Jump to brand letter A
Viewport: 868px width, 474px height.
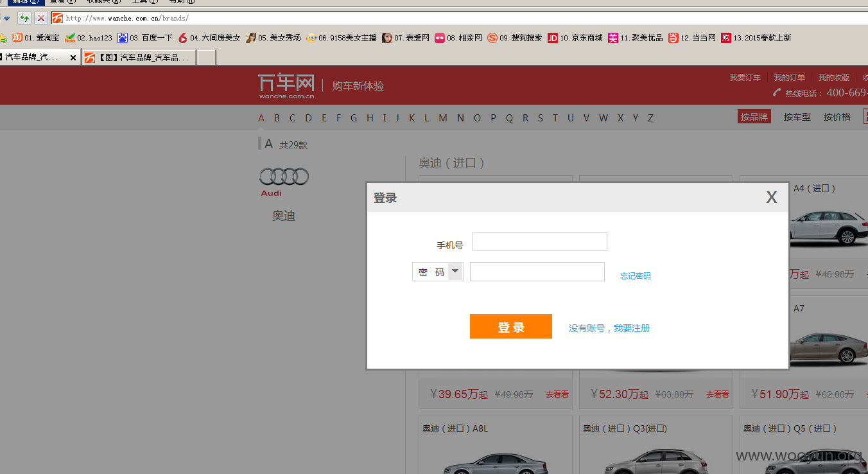[x=261, y=118]
